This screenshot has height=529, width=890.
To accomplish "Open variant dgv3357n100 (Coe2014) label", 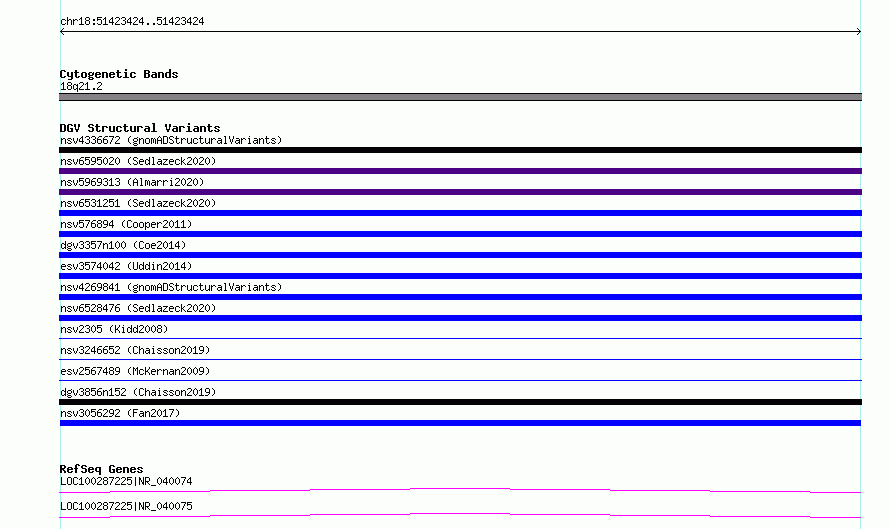I will click(123, 245).
